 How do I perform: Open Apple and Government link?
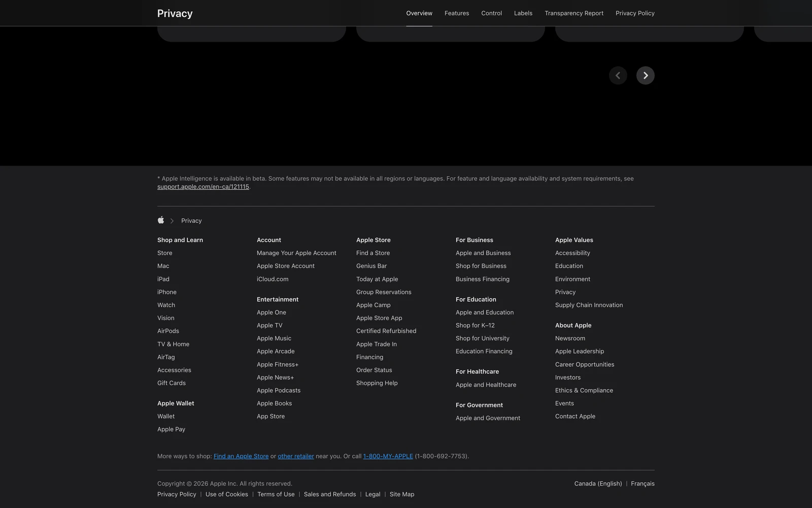488,419
